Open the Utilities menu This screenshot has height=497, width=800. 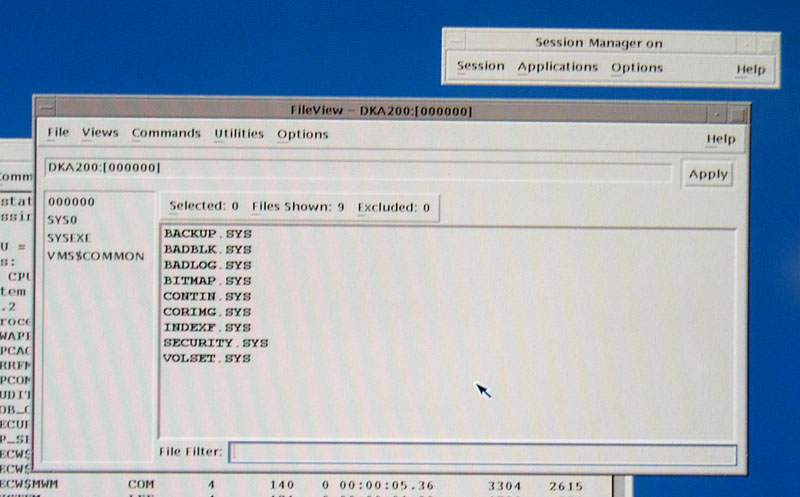tap(239, 133)
